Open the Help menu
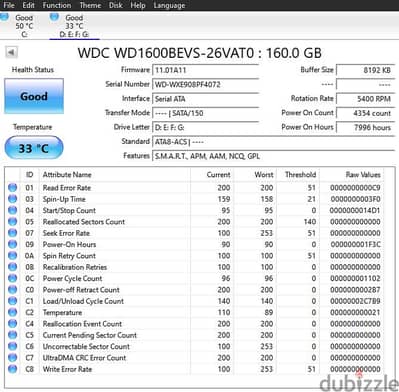The width and height of the screenshot is (399, 392). [x=138, y=5]
